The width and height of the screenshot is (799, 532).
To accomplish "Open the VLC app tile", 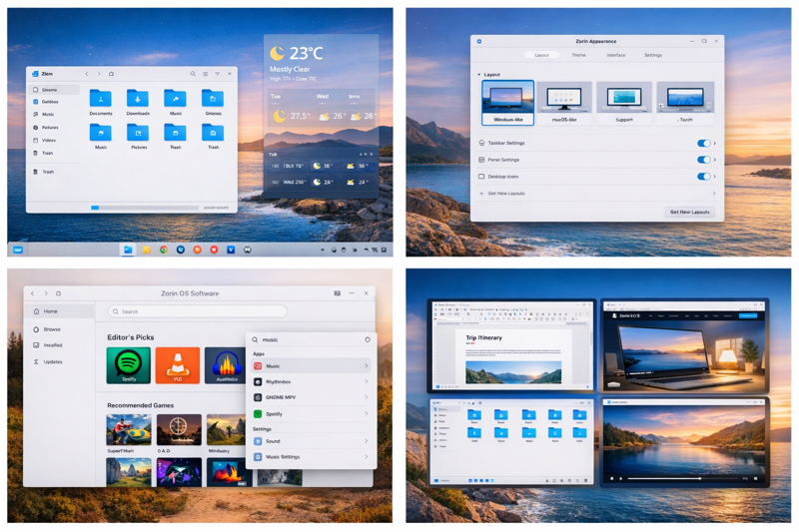I will pos(177,364).
